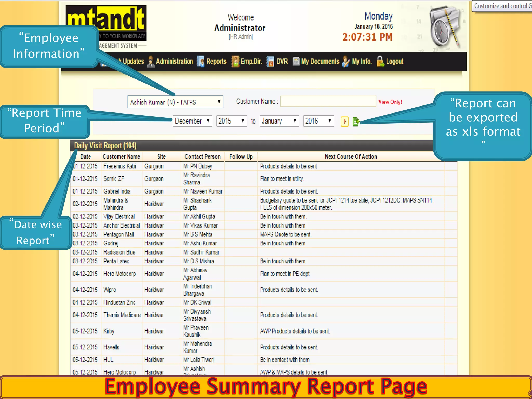The image size is (532, 399).
Task: Click the Site column header
Action: tap(161, 157)
